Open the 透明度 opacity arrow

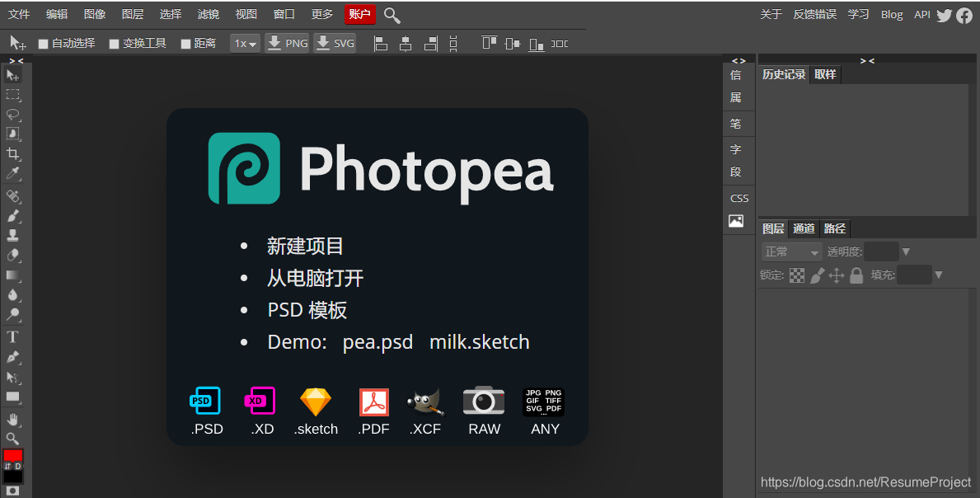906,251
